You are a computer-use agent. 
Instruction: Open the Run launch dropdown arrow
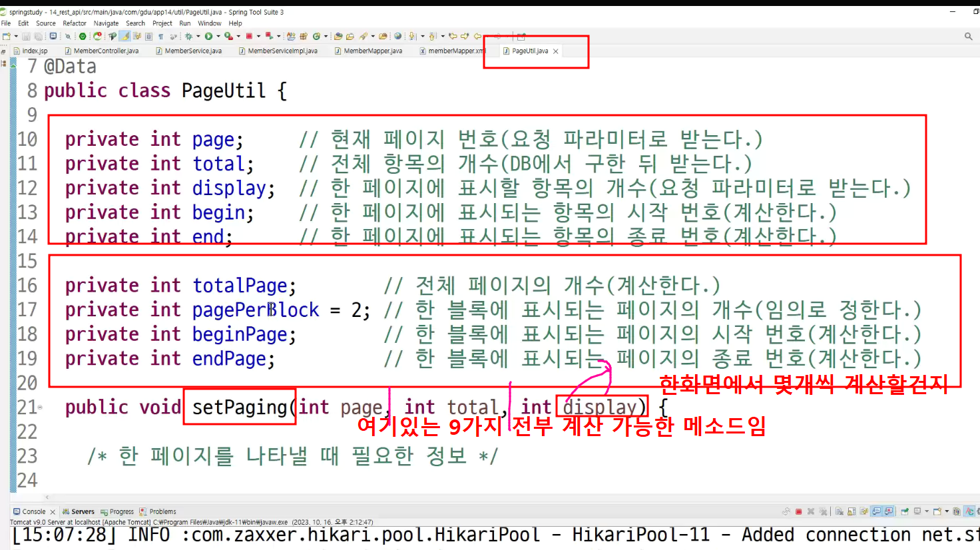[x=218, y=36]
